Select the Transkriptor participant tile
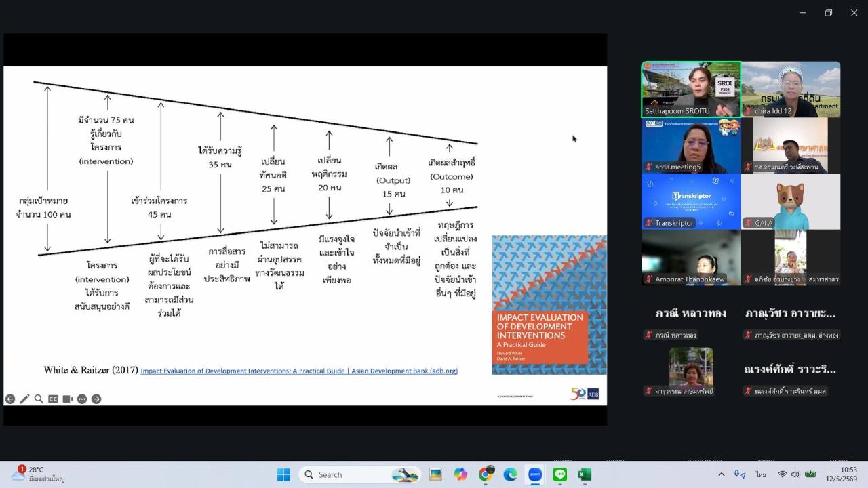 coord(691,201)
